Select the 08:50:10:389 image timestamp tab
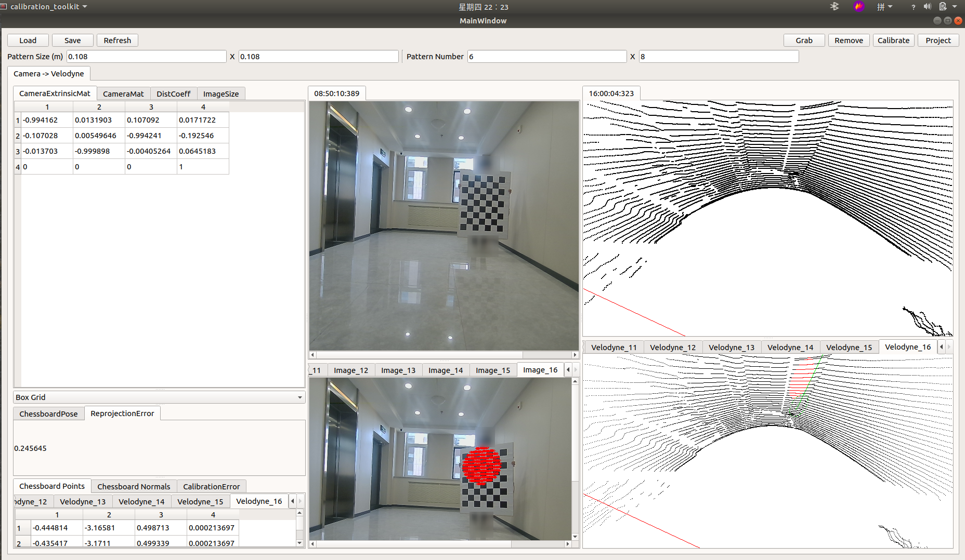Viewport: 965px width, 560px height. pyautogui.click(x=337, y=94)
